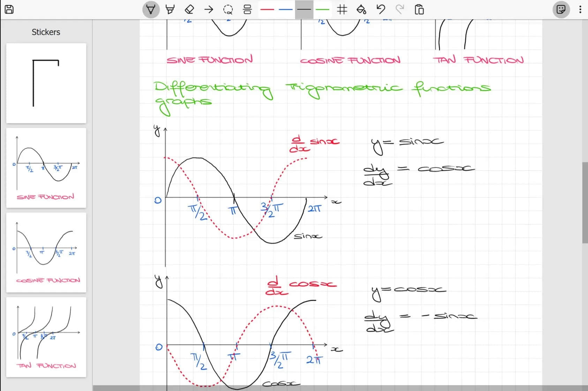Pick the arrow shape tool
The image size is (588, 391).
pos(209,9)
